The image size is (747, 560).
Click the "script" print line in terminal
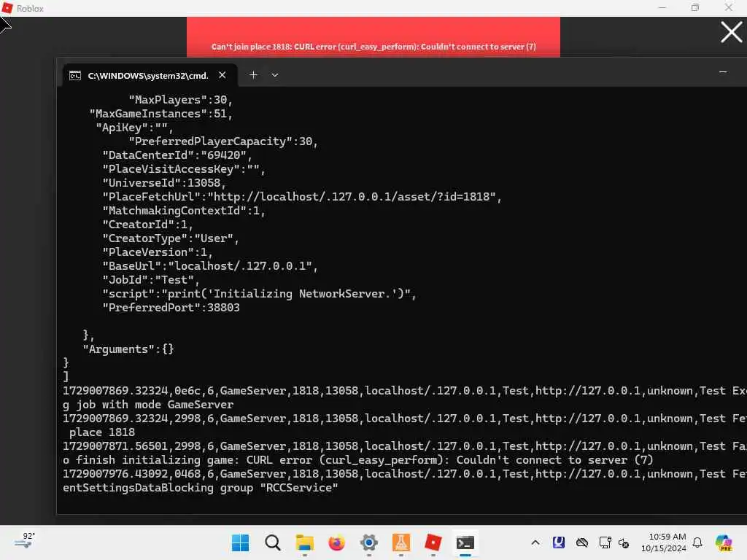pyautogui.click(x=259, y=294)
